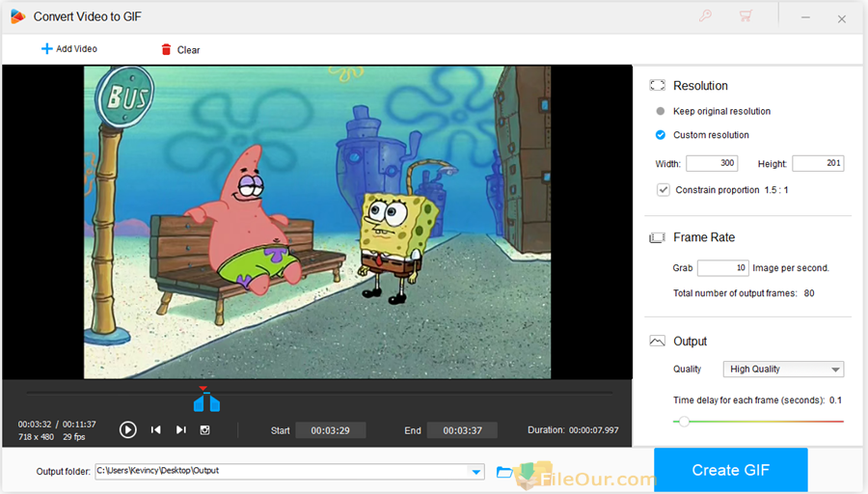Click the Clear trash button
The image size is (868, 494).
click(180, 50)
